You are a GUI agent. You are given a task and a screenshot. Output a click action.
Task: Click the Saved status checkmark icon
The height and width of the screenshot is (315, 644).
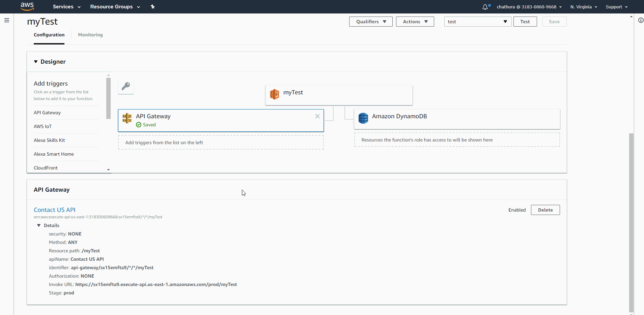[139, 125]
